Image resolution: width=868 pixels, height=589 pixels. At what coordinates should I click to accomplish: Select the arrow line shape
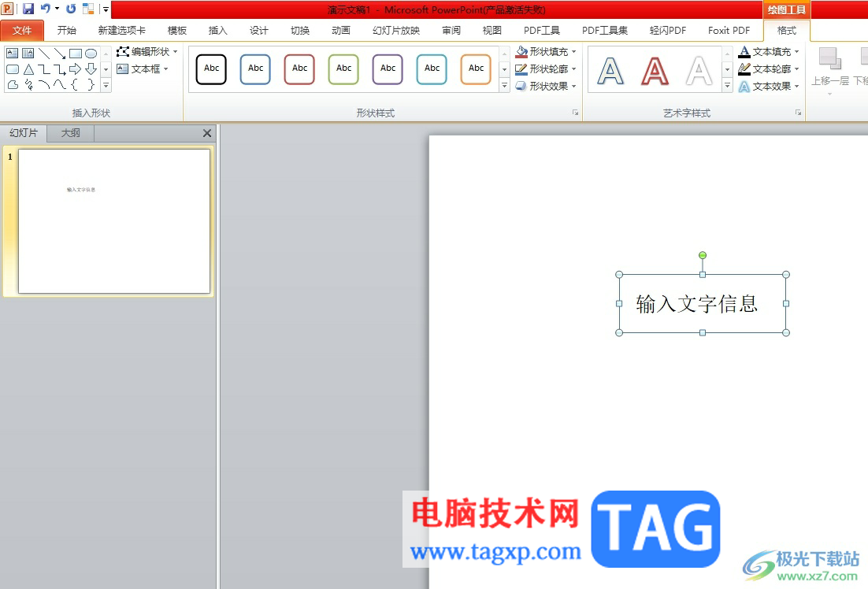click(x=59, y=54)
